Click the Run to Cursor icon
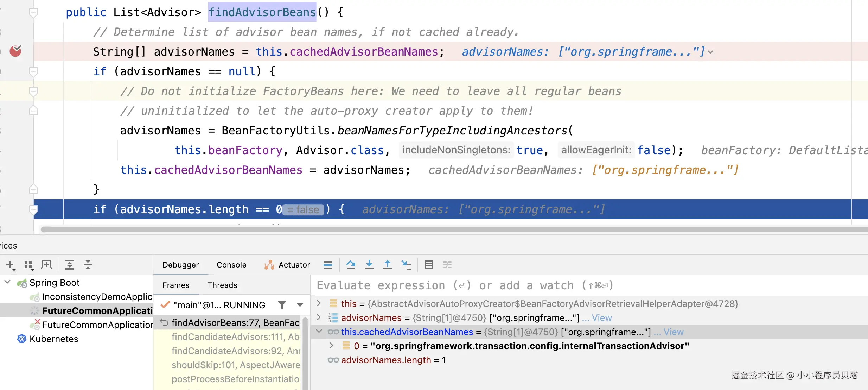This screenshot has width=868, height=390. [406, 265]
